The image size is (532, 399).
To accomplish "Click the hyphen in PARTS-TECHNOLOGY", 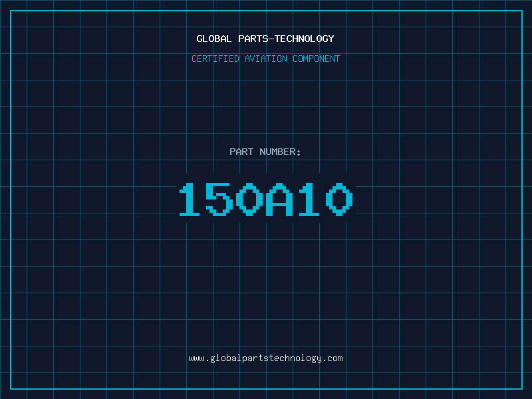I will (272, 39).
